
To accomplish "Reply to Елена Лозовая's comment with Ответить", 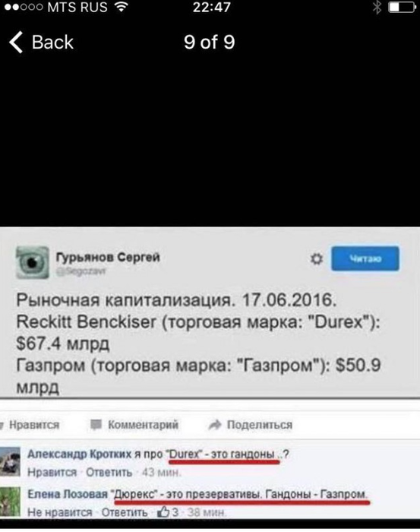I will [x=125, y=512].
